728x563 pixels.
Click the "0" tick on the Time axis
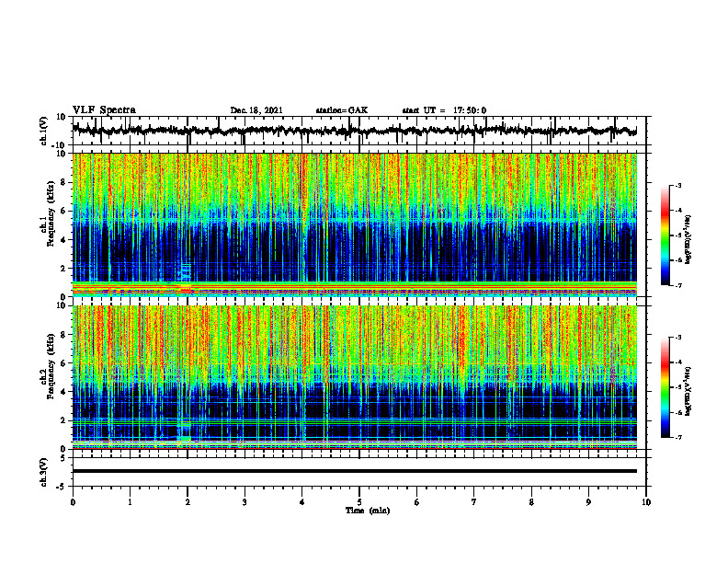coord(73,502)
